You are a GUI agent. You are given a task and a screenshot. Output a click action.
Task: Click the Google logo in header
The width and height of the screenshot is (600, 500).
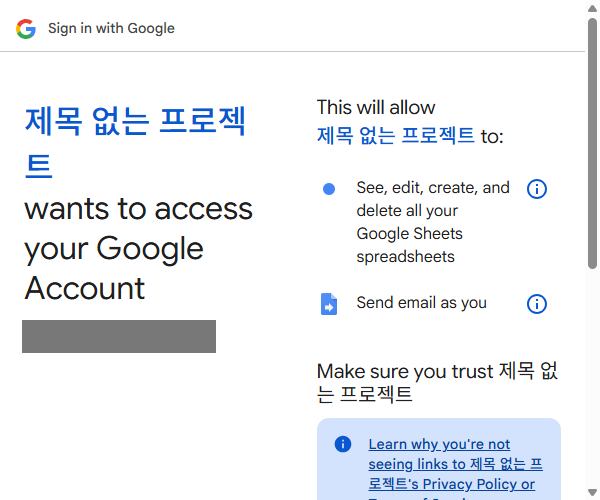coord(26,29)
